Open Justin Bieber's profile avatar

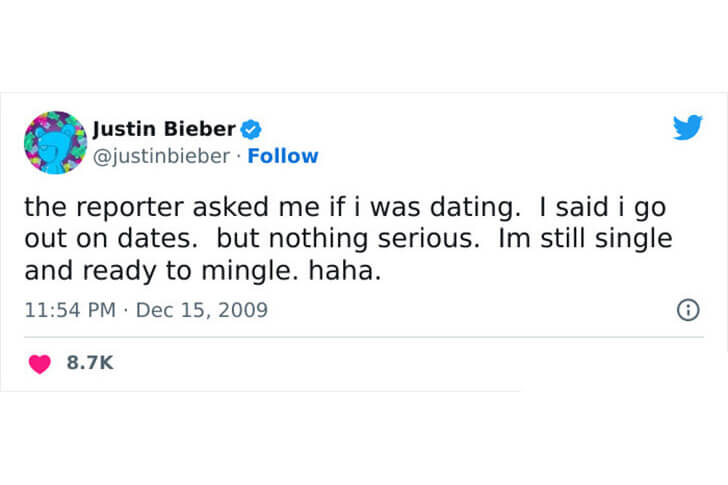55,142
